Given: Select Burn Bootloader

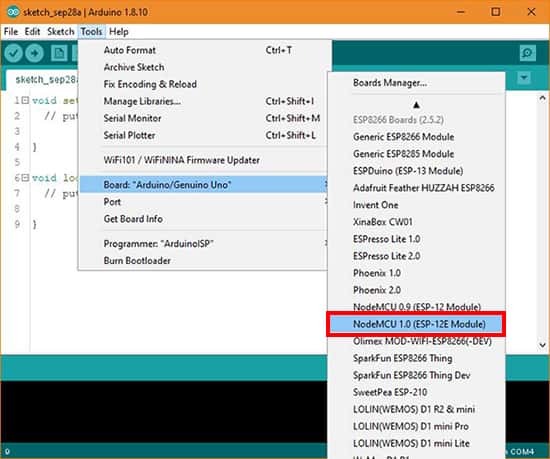Looking at the screenshot, I should pos(203,261).
